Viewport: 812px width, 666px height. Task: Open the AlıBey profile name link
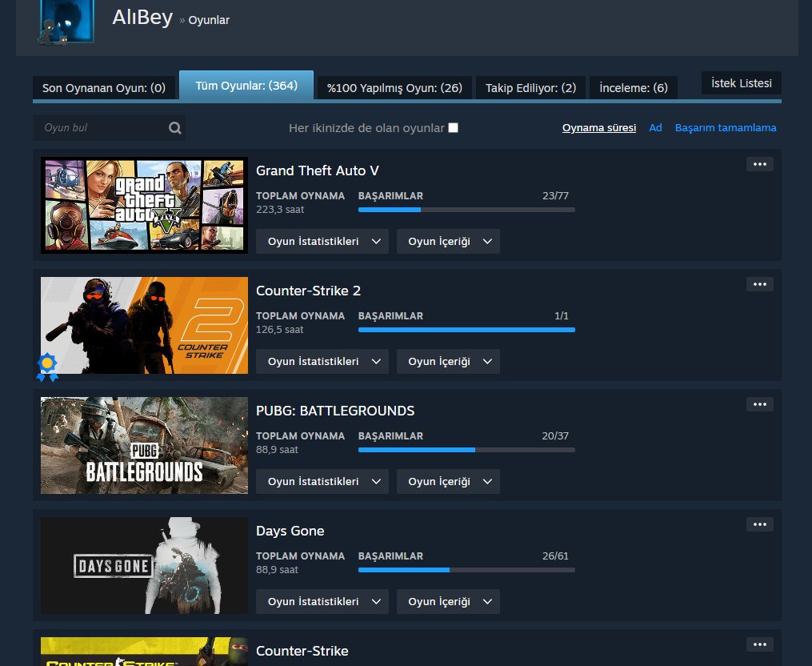[142, 17]
